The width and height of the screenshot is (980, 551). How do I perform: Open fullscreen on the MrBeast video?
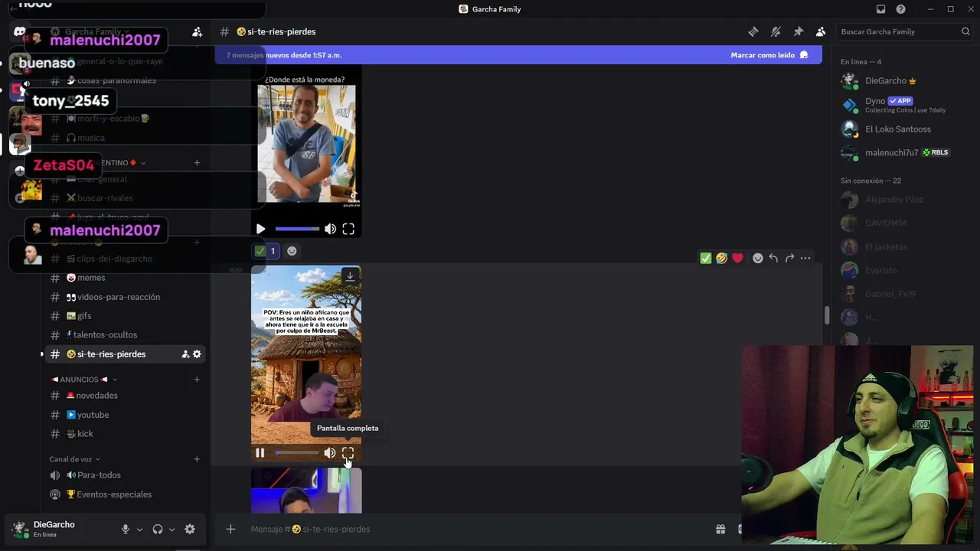(x=348, y=453)
